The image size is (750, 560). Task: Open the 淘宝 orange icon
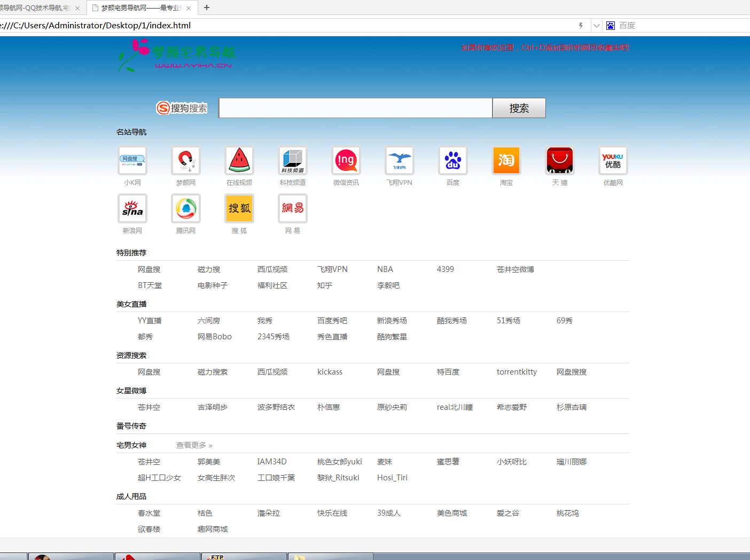[506, 160]
